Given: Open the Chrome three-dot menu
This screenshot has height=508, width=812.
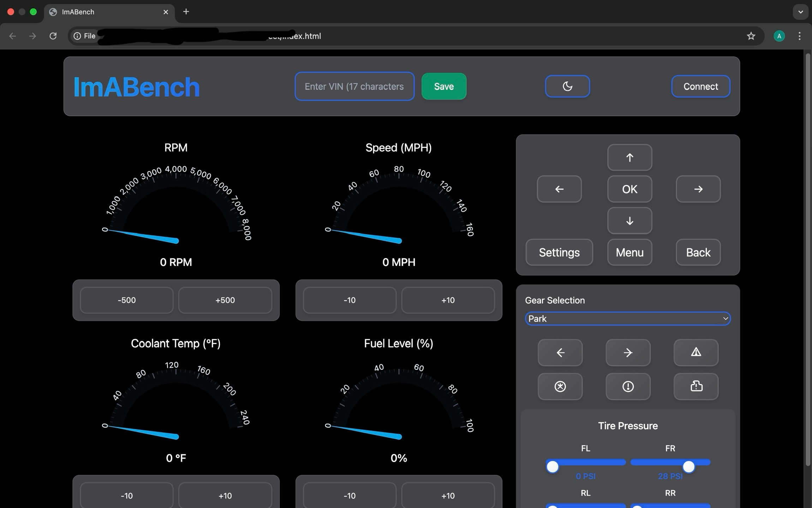Looking at the screenshot, I should (799, 36).
